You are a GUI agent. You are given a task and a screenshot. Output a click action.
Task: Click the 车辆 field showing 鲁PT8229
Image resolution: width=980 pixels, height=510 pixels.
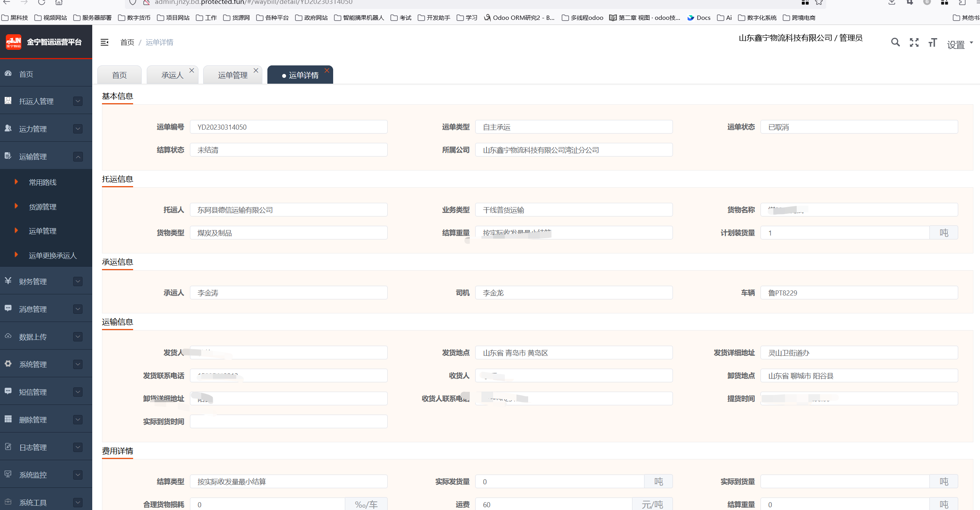tap(859, 293)
